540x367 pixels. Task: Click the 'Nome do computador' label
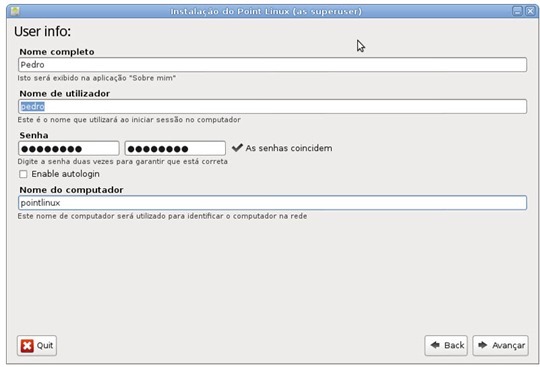click(71, 190)
